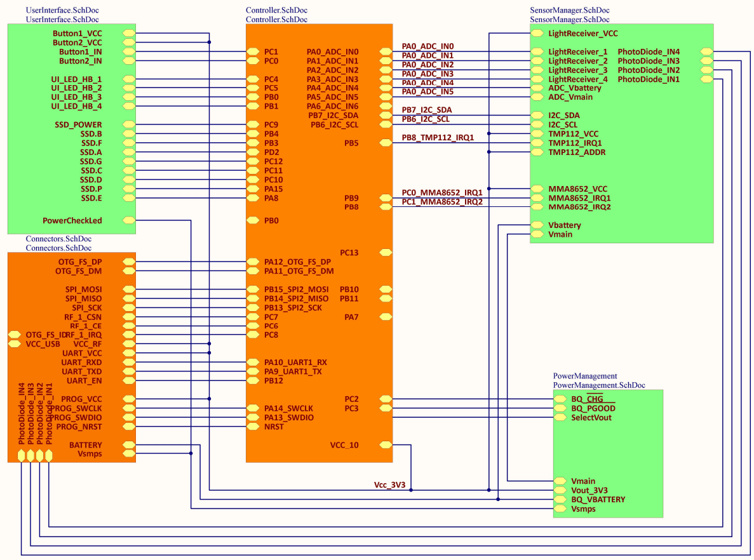The height and width of the screenshot is (560, 754).
Task: Select the PB8_TMP112_IRQ1 net label
Action: point(438,138)
